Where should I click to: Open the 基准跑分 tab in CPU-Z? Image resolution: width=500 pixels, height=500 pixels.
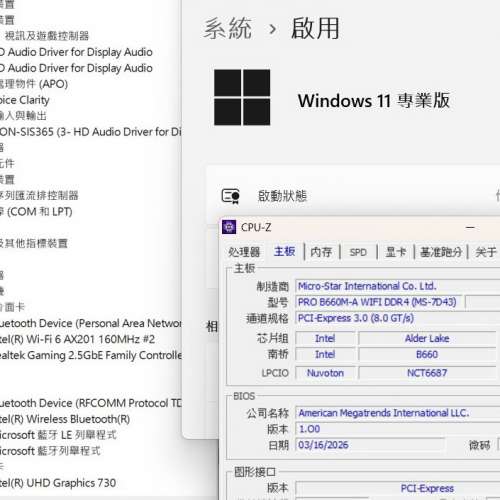tap(441, 252)
